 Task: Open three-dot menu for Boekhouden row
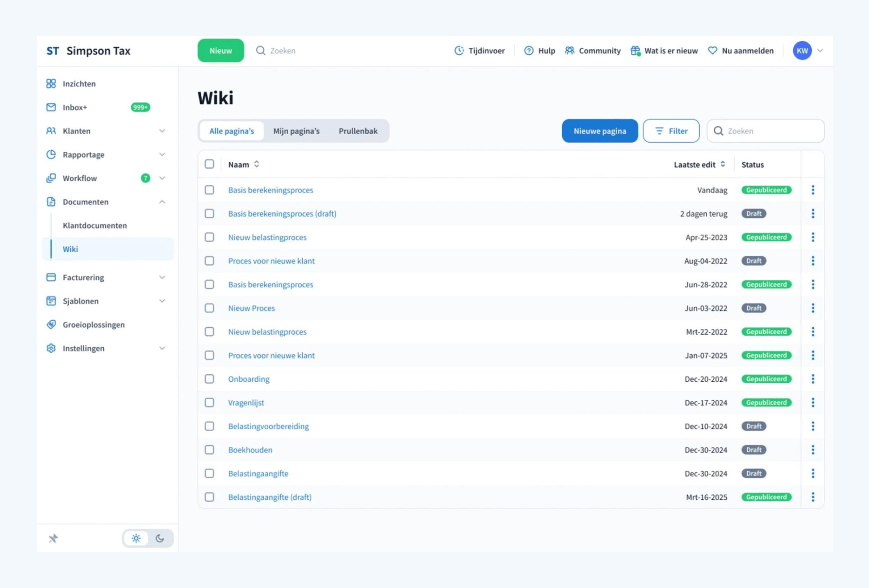[813, 450]
